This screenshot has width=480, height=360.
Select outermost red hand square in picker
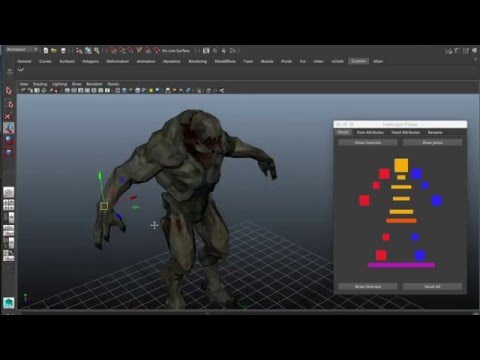coord(364,201)
